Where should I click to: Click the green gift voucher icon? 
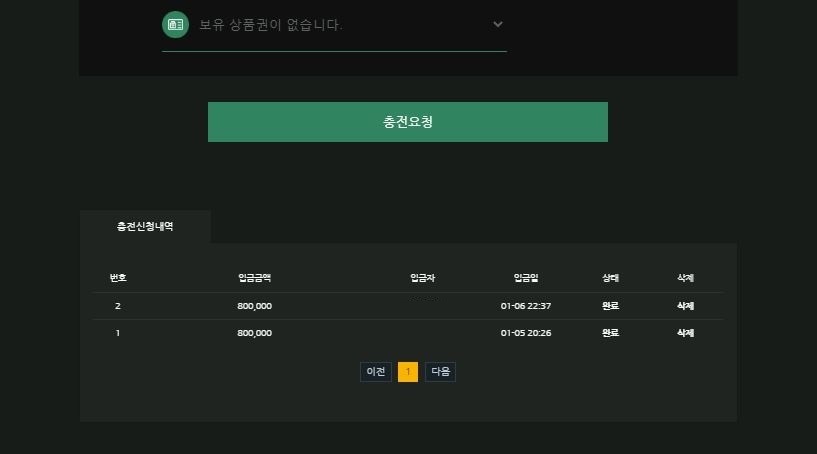pyautogui.click(x=175, y=24)
